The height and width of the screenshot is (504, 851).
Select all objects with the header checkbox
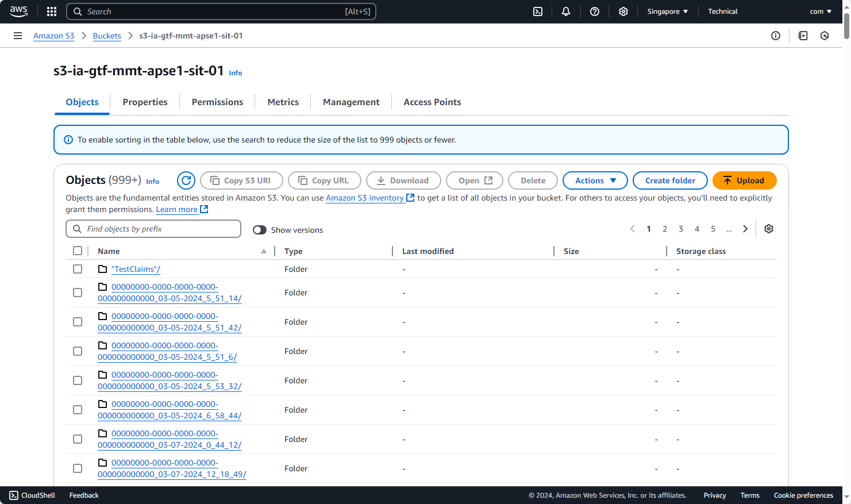(78, 251)
